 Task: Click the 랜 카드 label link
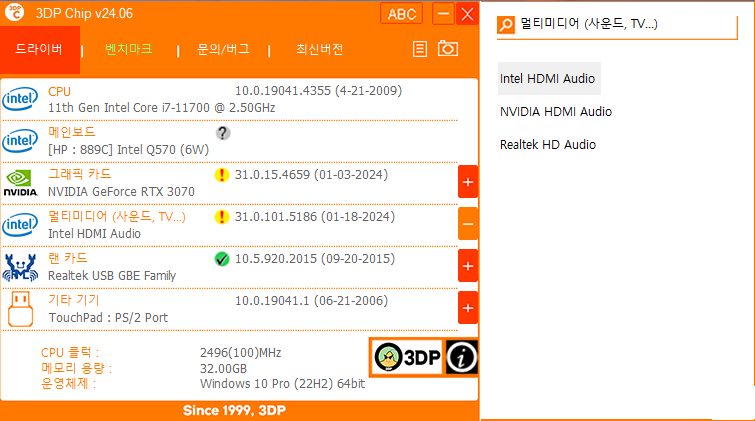67,259
